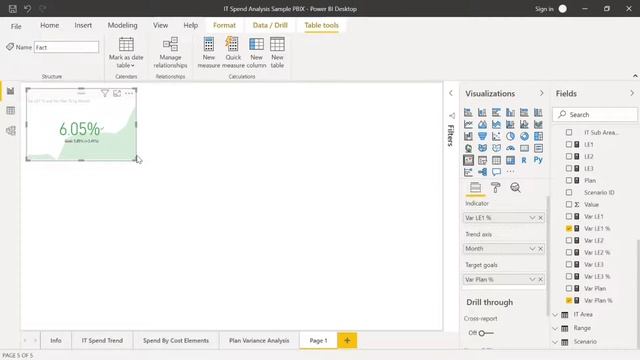This screenshot has width=640, height=360.
Task: Select the Map visualization globe icon
Action: [x=468, y=148]
